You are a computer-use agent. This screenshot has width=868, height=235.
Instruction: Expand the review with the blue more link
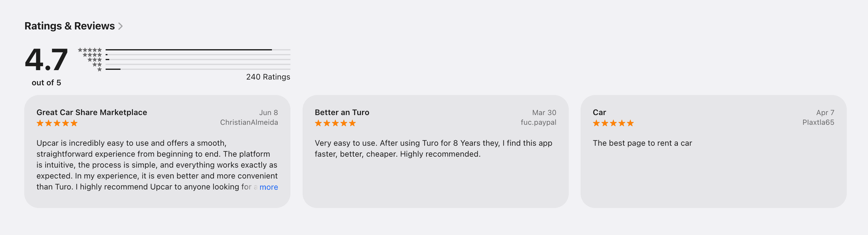tap(269, 187)
